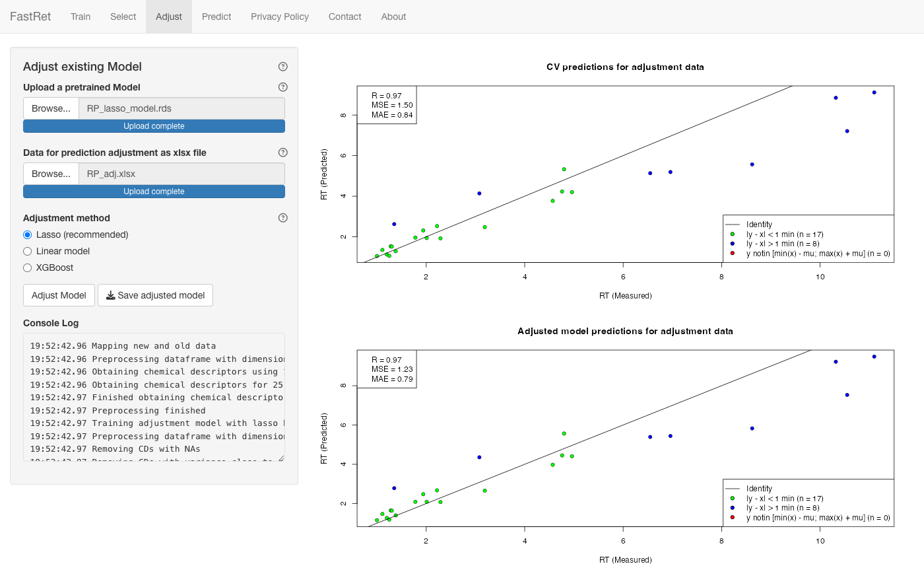The image size is (924, 564).
Task: Click the Adjust Model button
Action: click(59, 295)
